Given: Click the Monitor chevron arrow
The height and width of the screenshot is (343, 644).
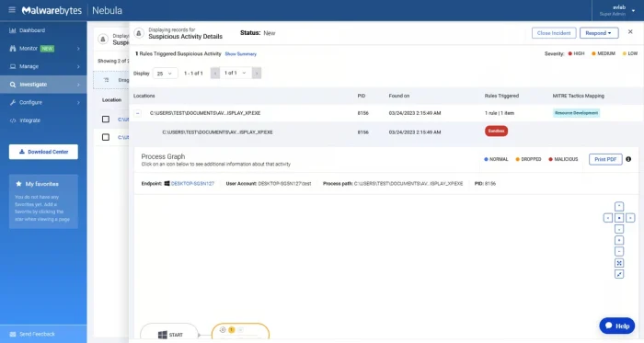Looking at the screenshot, I should 78,49.
